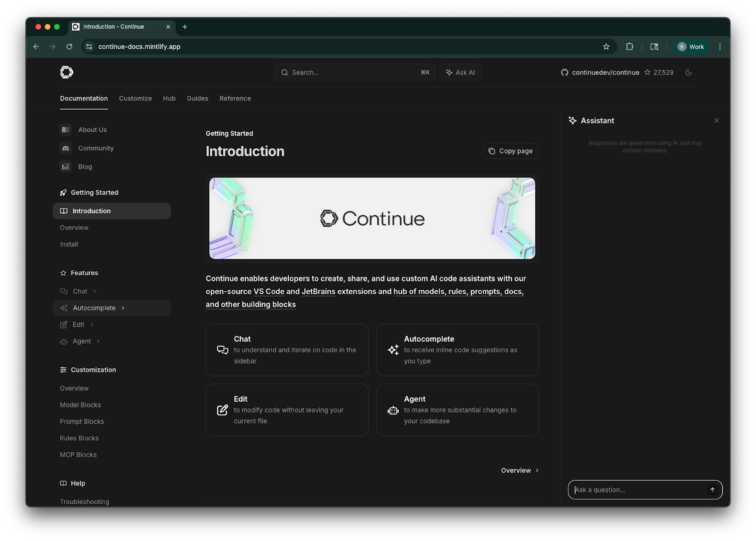Click the Agent card robot icon
Screen dimensions: 756x541
click(x=393, y=410)
